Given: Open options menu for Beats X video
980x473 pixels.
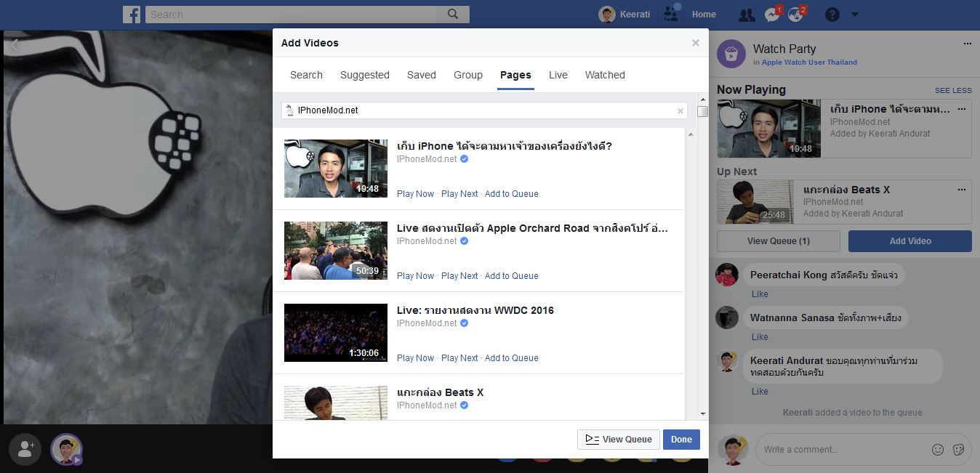Looking at the screenshot, I should coord(962,190).
